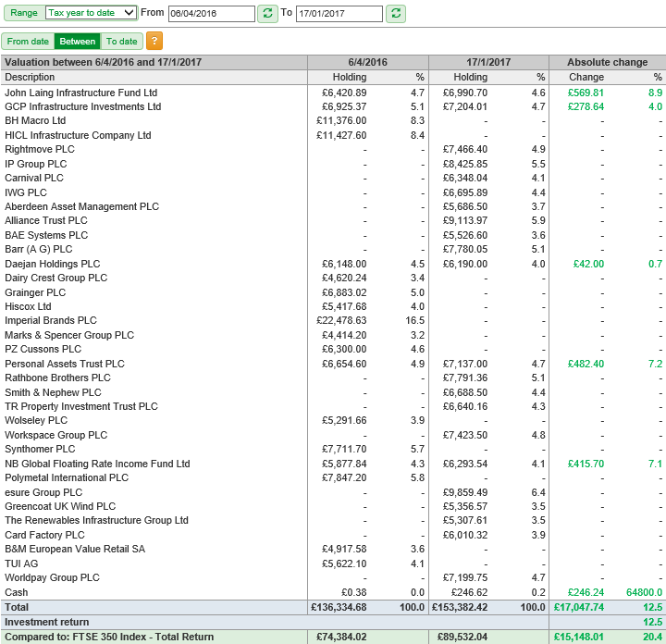Click the To date input field
The image size is (666, 644).
339,14
